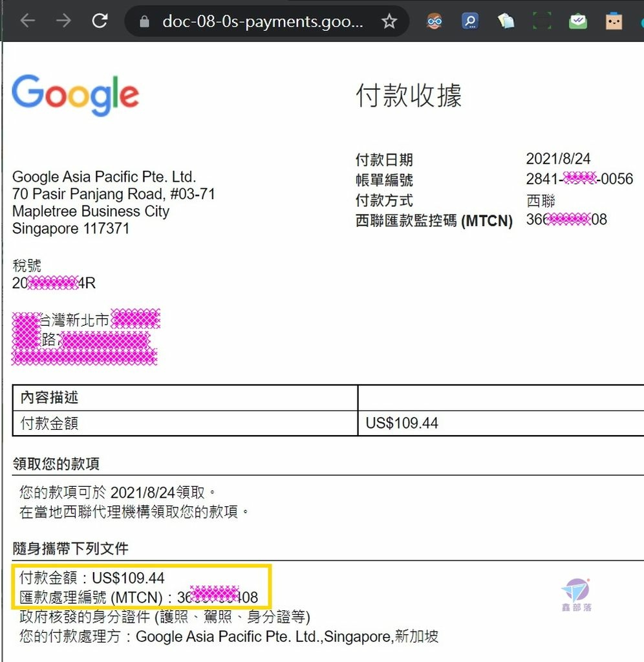Click the 您的付款處理方 Google Asia Pacific line

229,636
